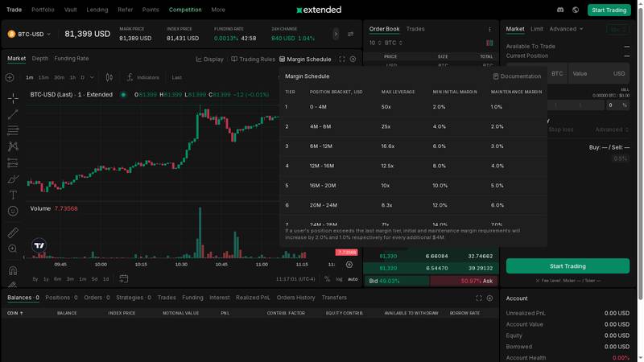Screen dimensions: 644x362
Task: Toggle percent scale on chart
Action: click(x=327, y=279)
